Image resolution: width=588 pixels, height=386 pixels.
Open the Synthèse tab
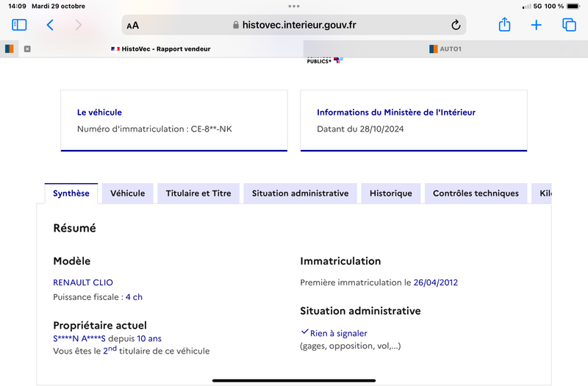[71, 193]
